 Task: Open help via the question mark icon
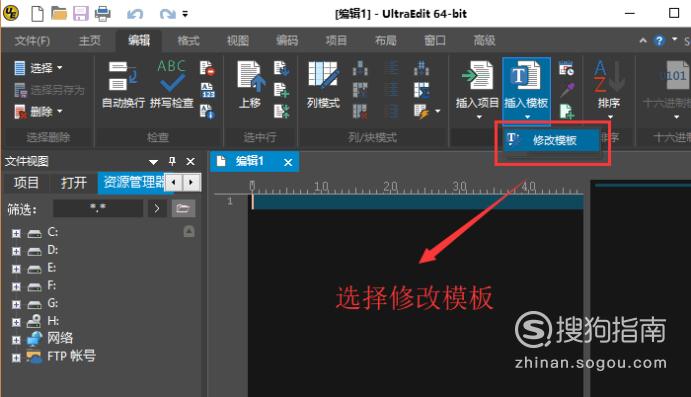click(x=659, y=41)
